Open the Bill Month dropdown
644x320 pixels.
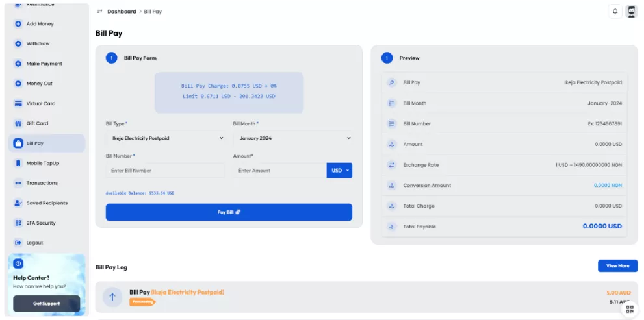292,138
